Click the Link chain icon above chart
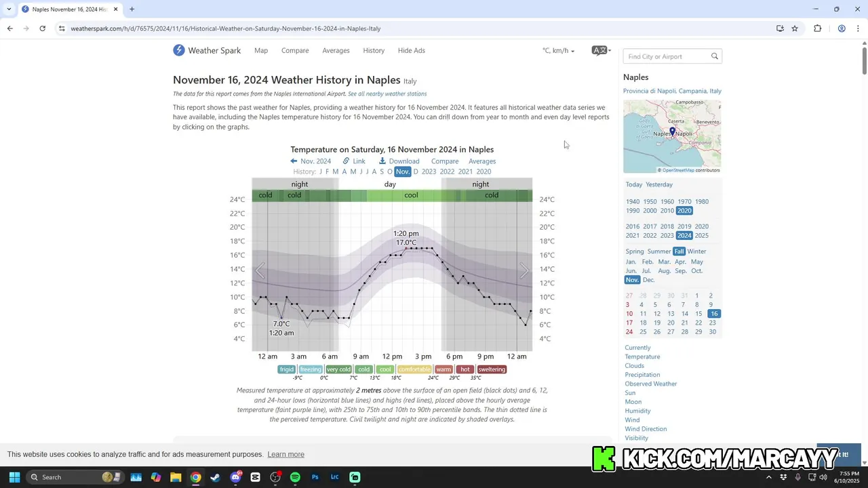Image resolution: width=868 pixels, height=488 pixels. click(x=346, y=161)
